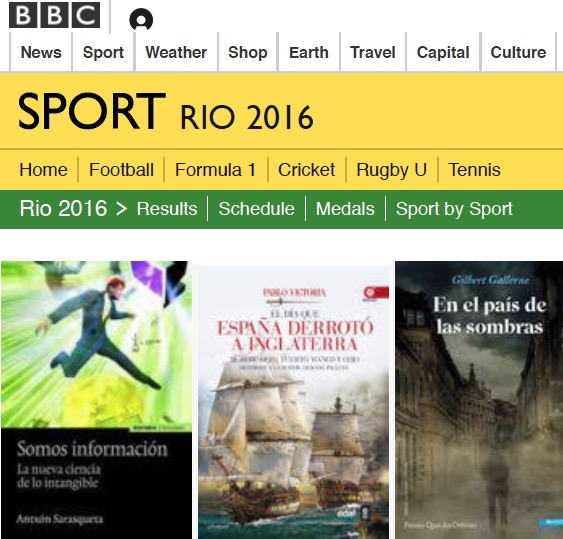Click the BBC logo

coord(54,15)
